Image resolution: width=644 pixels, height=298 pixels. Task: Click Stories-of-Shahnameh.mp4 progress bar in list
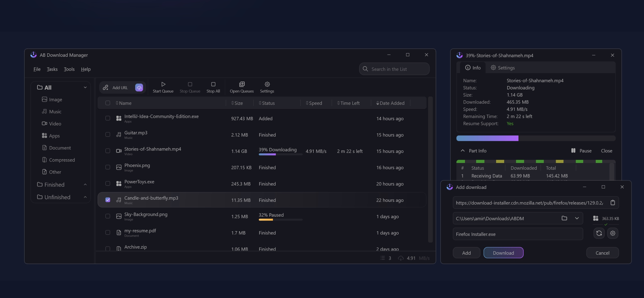pyautogui.click(x=280, y=154)
